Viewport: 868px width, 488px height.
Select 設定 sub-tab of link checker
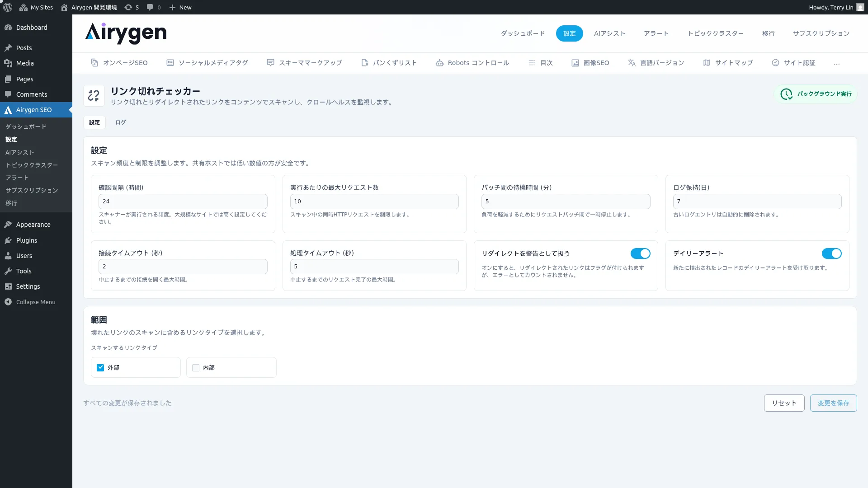coord(94,122)
